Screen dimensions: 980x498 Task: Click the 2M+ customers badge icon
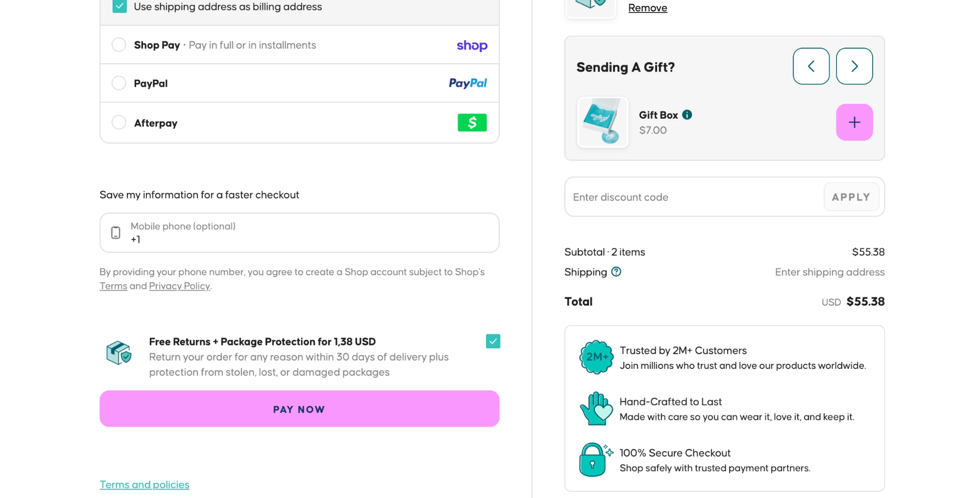coord(596,357)
